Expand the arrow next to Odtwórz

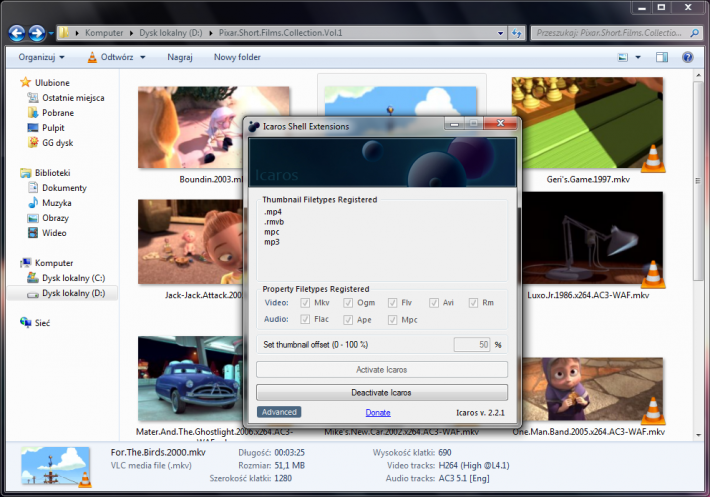pyautogui.click(x=143, y=57)
